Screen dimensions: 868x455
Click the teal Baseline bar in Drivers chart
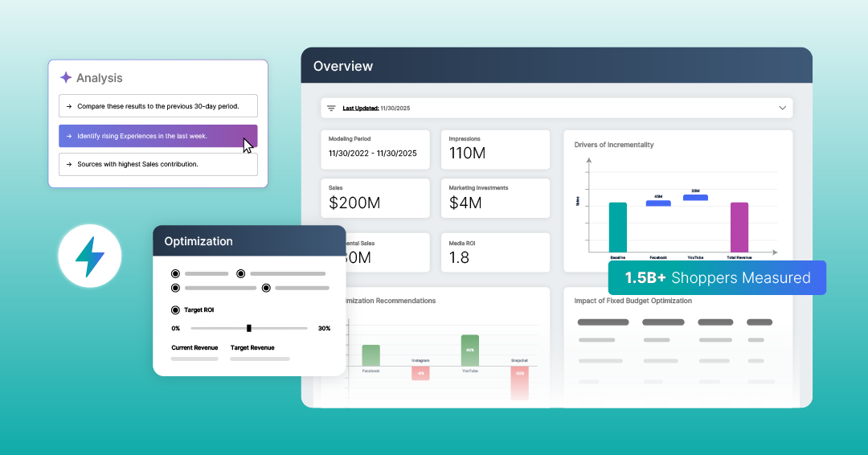click(617, 227)
